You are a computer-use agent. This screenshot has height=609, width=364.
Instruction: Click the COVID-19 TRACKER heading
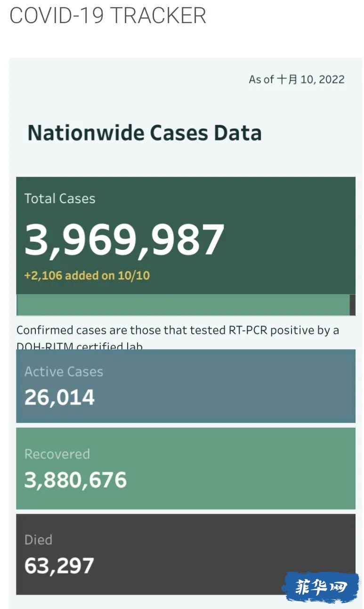[108, 15]
